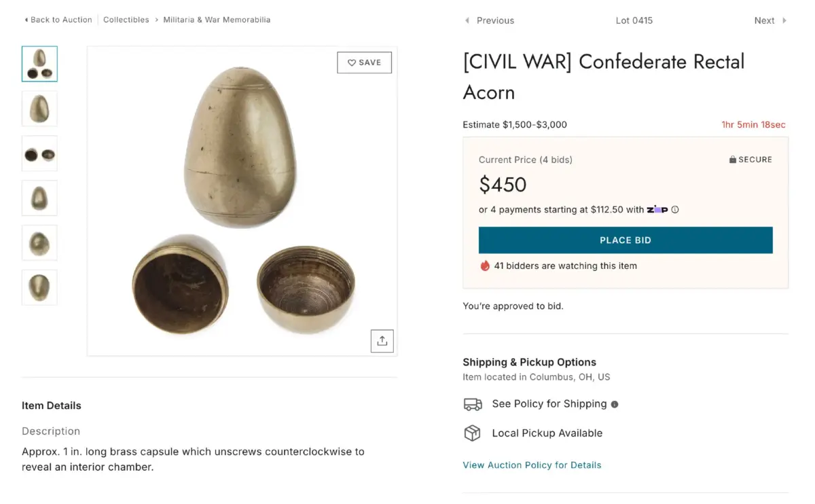
Task: Select the third thumbnail showing open halves
Action: click(39, 154)
